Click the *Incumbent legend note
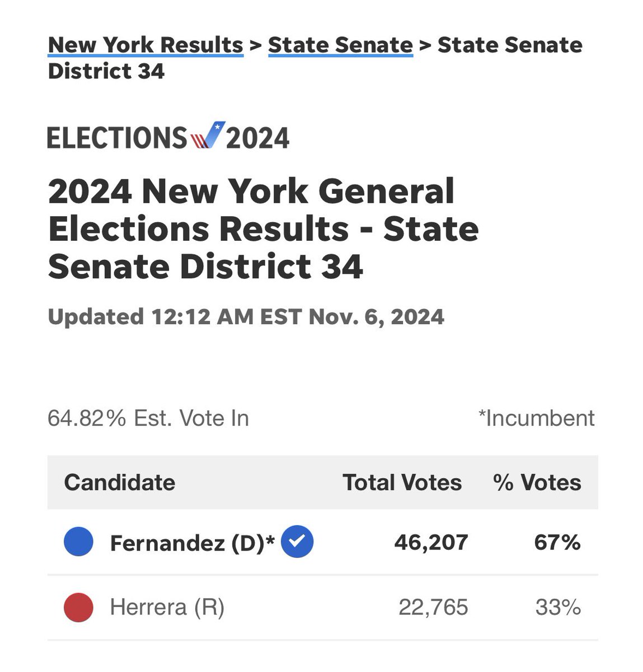Viewport: 643px width, 672px height. point(536,418)
